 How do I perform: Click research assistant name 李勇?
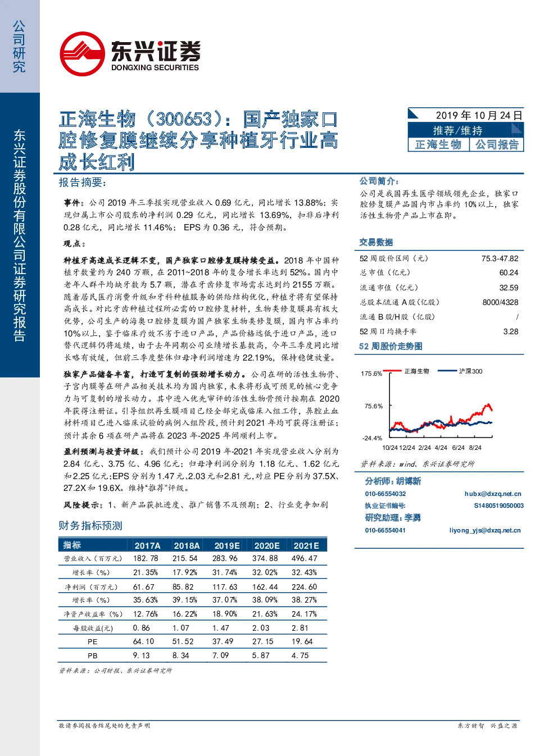[412, 517]
